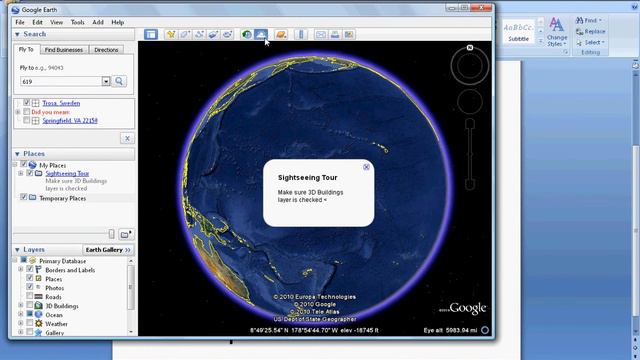The image size is (640, 360).
Task: Click the add folder icon in Places
Action: point(126,234)
